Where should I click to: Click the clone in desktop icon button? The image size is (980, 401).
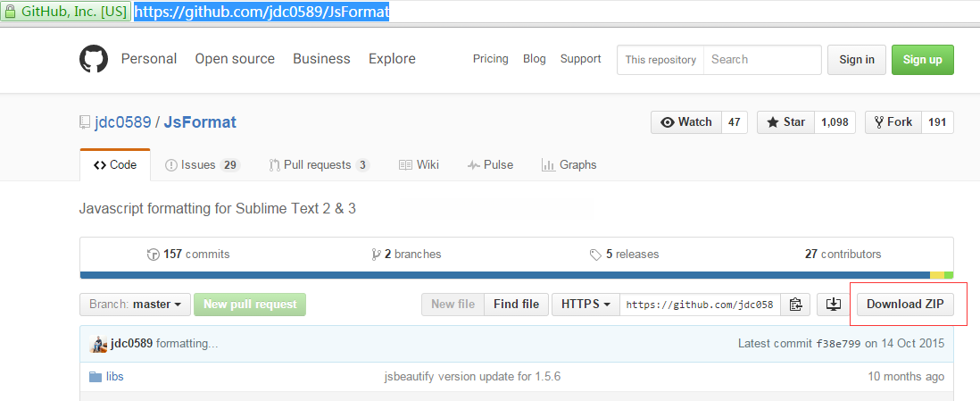[833, 305]
